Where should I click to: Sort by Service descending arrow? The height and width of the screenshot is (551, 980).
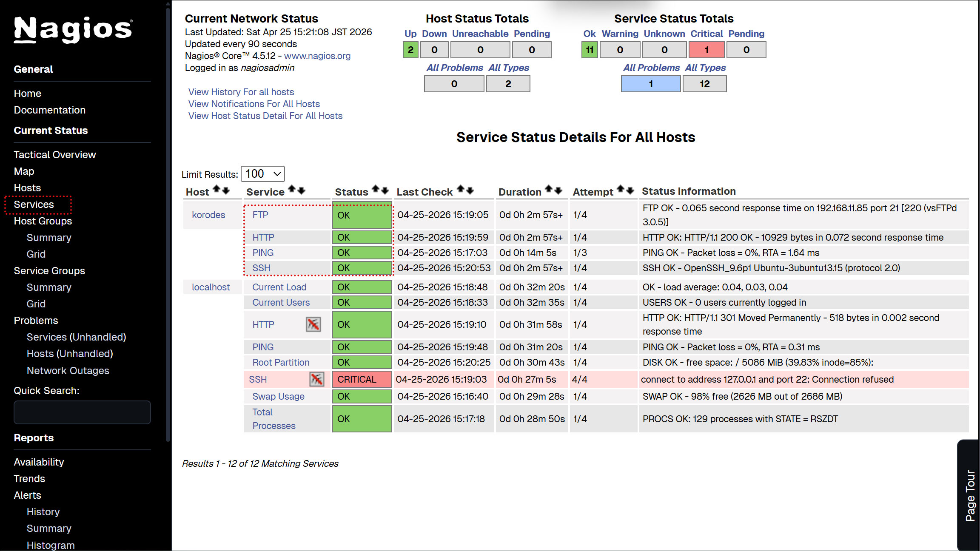tap(302, 190)
